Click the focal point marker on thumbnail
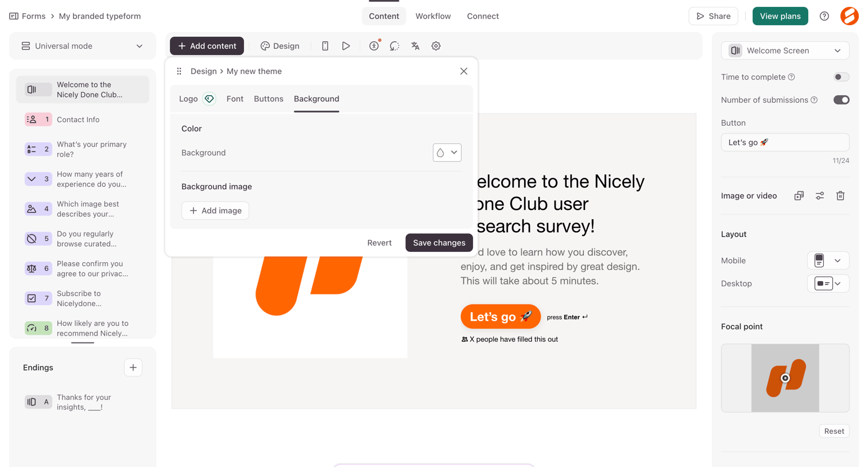Image resolution: width=868 pixels, height=467 pixels. click(x=785, y=378)
